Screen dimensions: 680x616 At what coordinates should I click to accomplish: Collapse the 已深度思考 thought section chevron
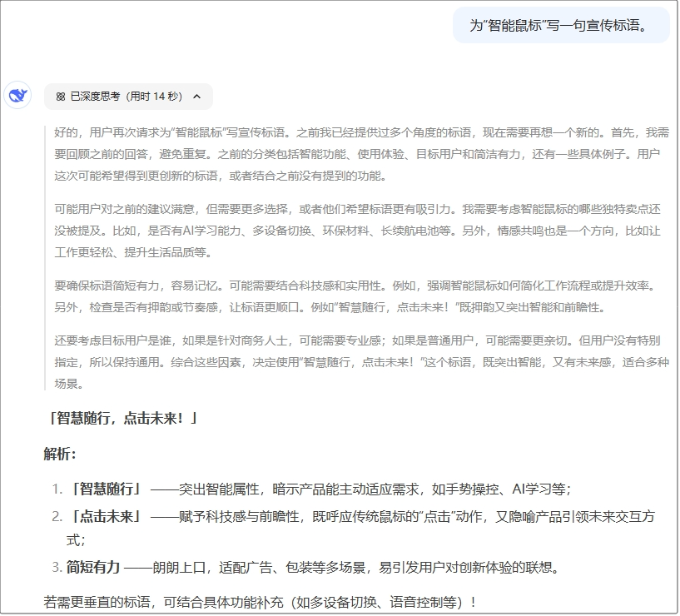click(197, 97)
